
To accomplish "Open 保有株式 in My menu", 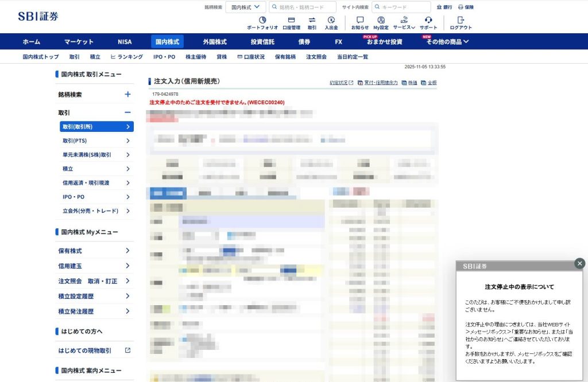I will tap(94, 251).
